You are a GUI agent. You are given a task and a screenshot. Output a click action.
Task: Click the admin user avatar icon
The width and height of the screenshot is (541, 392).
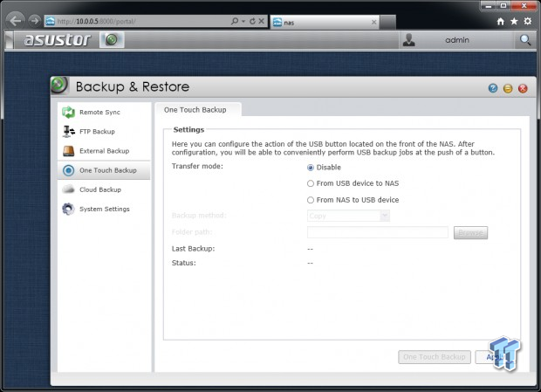point(409,39)
